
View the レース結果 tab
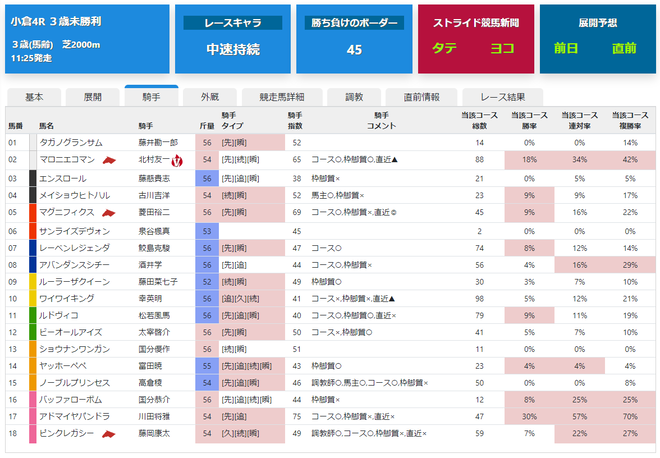503,97
